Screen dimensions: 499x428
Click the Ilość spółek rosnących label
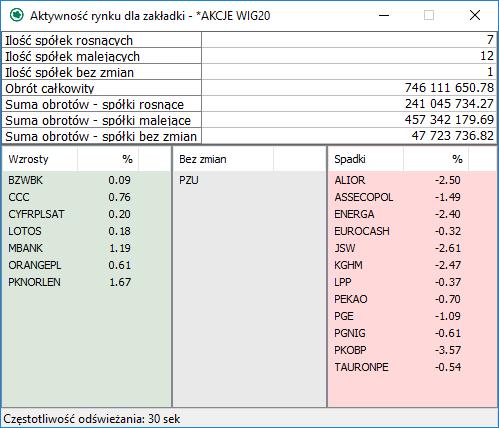tap(69, 41)
